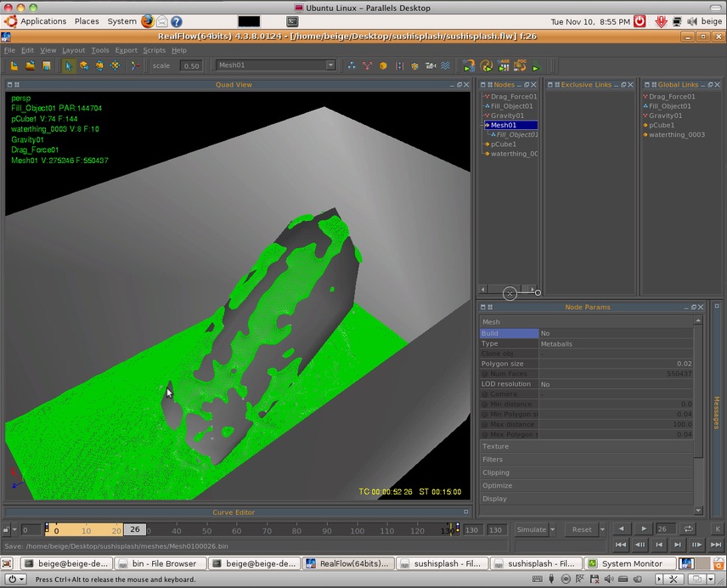Expand the Texture parameters section

point(496,446)
